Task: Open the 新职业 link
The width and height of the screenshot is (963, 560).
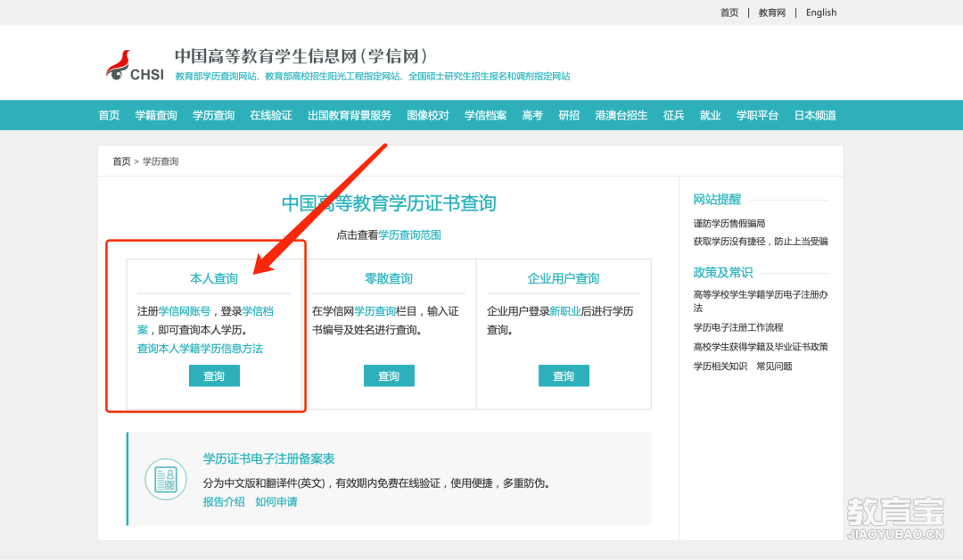Action: pos(565,311)
